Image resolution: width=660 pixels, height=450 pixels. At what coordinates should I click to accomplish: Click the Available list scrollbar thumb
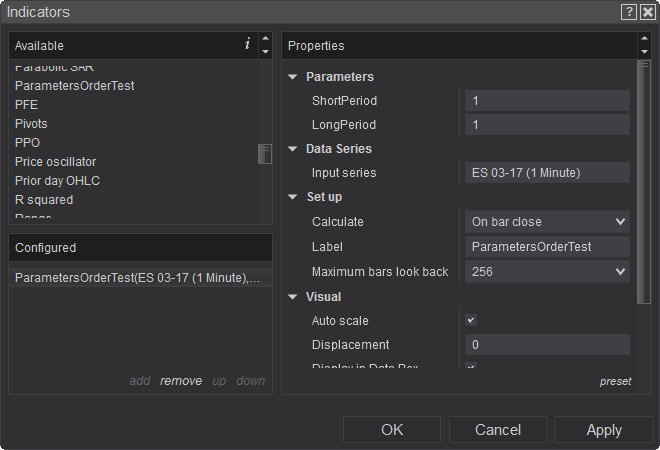coord(265,154)
